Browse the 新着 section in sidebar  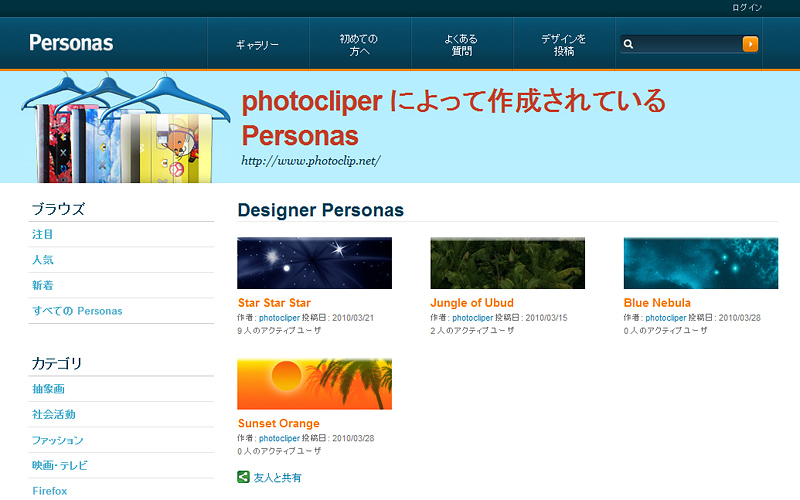pyautogui.click(x=42, y=285)
